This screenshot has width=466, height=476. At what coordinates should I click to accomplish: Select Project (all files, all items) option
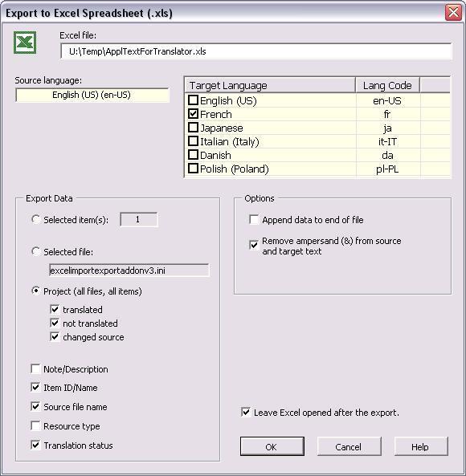(x=36, y=291)
